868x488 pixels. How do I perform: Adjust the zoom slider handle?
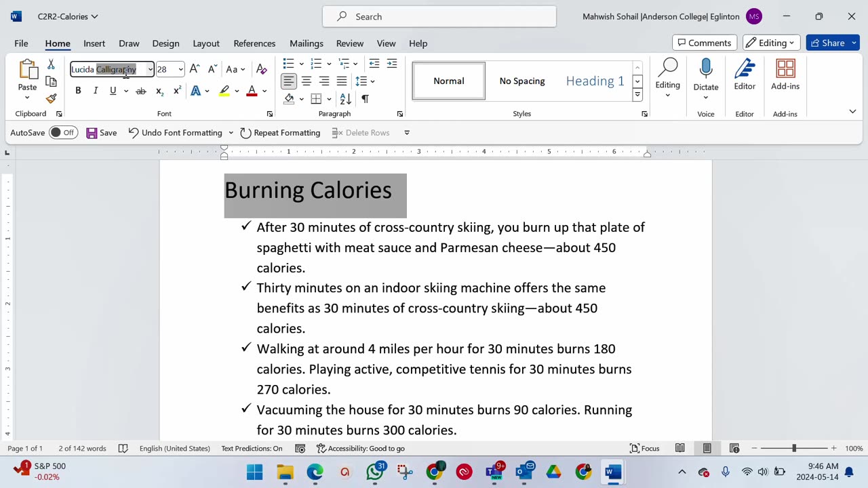pyautogui.click(x=793, y=448)
